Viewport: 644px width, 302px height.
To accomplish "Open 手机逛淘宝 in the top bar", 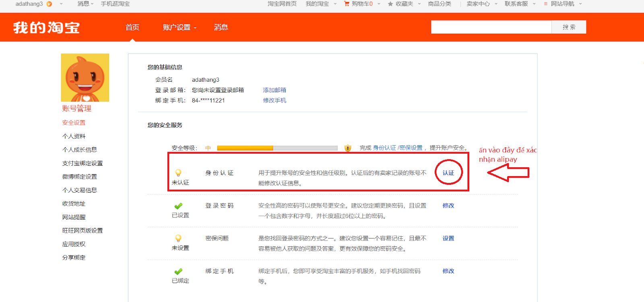I will point(116,4).
